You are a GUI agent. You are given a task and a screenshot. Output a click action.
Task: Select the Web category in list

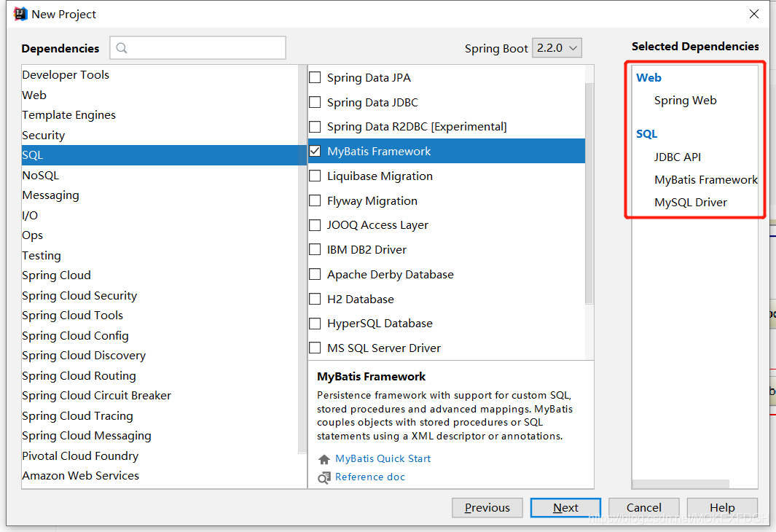(161, 95)
